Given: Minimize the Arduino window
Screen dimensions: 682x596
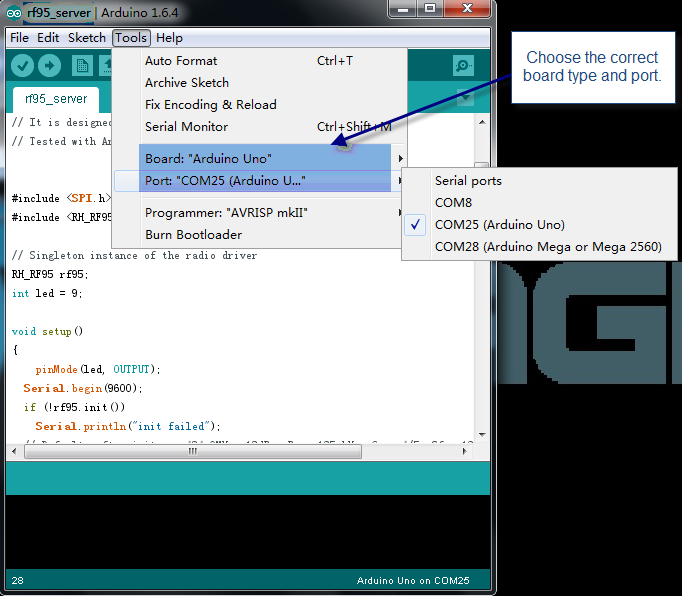Looking at the screenshot, I should 403,8.
